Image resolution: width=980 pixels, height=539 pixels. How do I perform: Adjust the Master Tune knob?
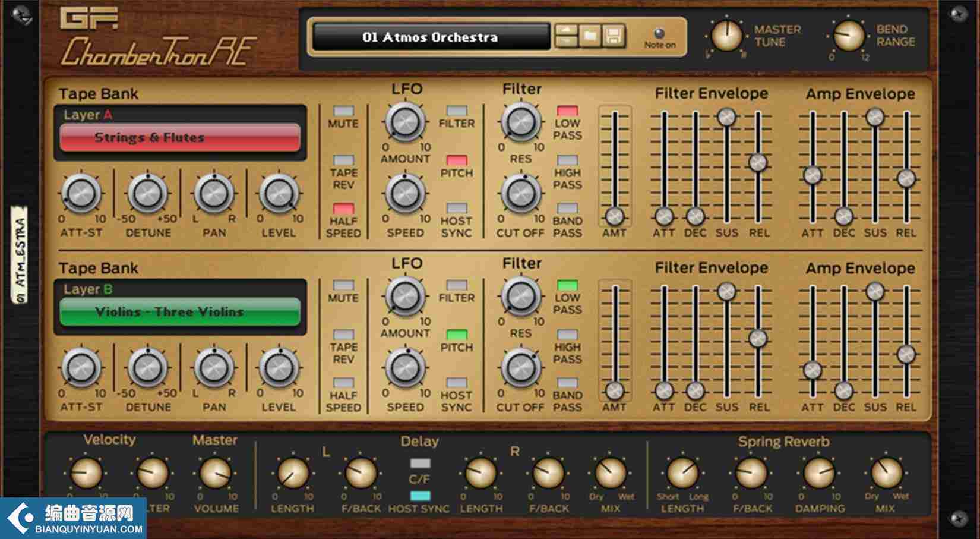(x=726, y=35)
